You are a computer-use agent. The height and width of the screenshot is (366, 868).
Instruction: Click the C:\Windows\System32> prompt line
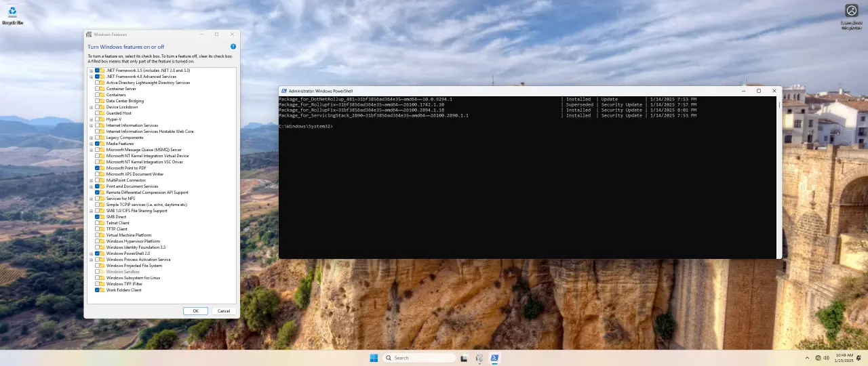[306, 126]
